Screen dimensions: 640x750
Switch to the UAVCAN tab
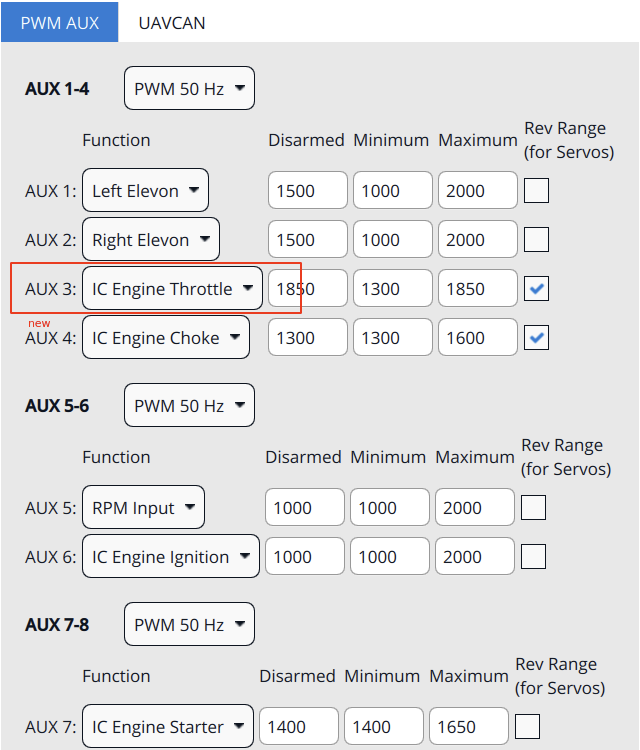(x=172, y=22)
